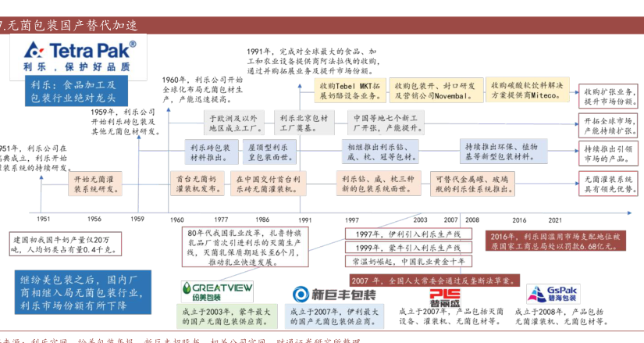This screenshot has height=343, width=644.
Task: Click the GsPak 碧海包装 logo
Action: [553, 294]
